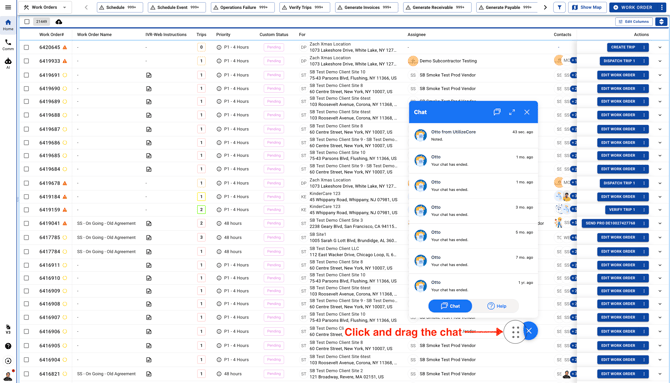Expand row 6420645 with chevron
This screenshot has height=383, width=670.
click(660, 47)
